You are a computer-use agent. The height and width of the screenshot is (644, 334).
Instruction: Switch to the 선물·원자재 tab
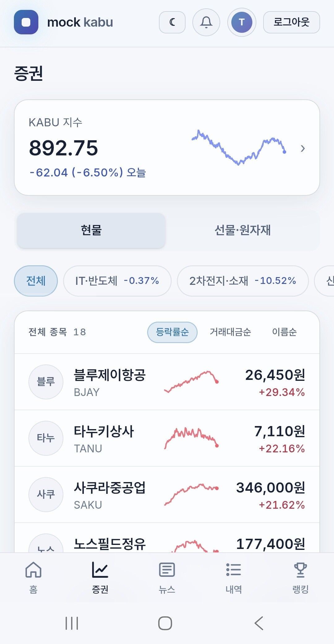[x=242, y=230]
